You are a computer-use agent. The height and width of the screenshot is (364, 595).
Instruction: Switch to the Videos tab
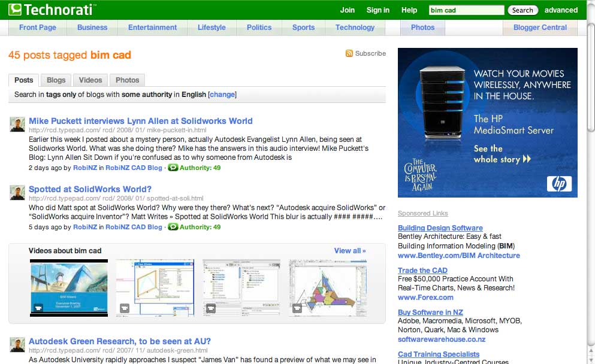90,80
